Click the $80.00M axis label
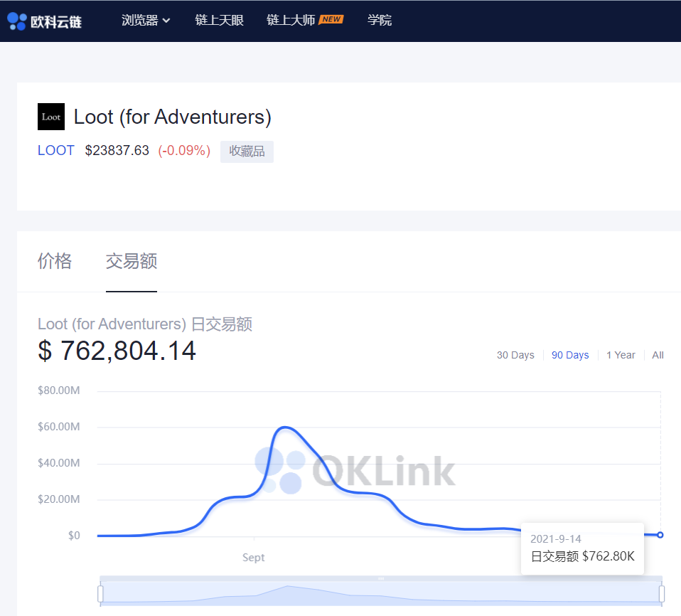Viewport: 681px width, 616px height. pyautogui.click(x=58, y=391)
